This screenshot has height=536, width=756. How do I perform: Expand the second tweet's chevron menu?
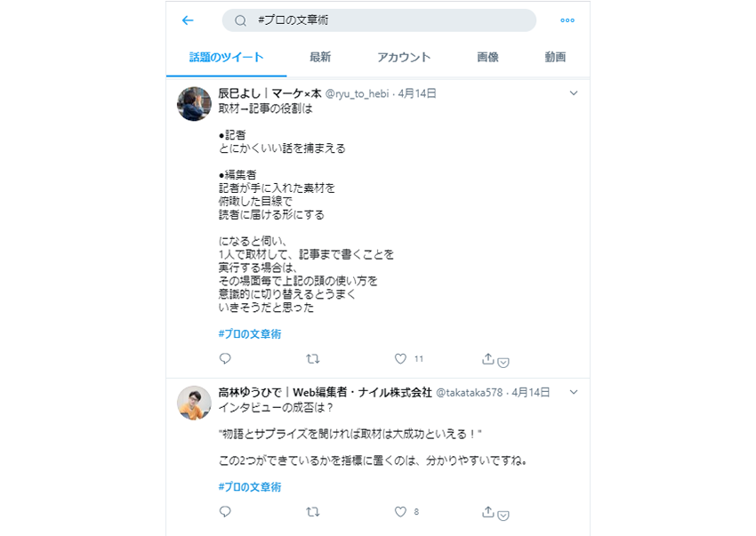pyautogui.click(x=574, y=392)
